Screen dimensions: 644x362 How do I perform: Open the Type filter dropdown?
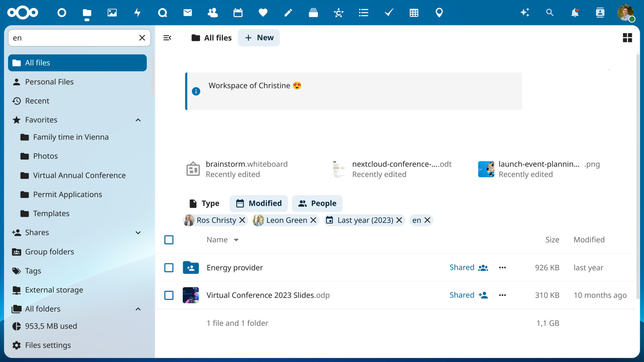point(204,204)
